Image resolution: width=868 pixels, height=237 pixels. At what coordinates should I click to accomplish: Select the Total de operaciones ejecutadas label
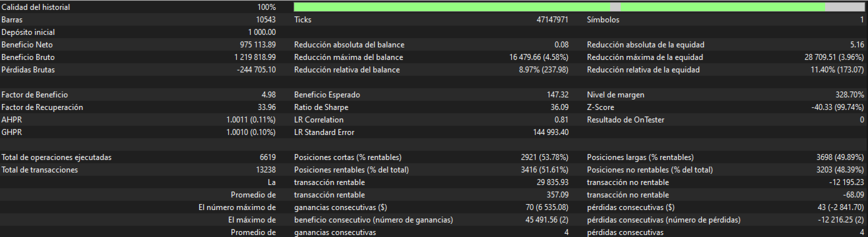pos(57,157)
